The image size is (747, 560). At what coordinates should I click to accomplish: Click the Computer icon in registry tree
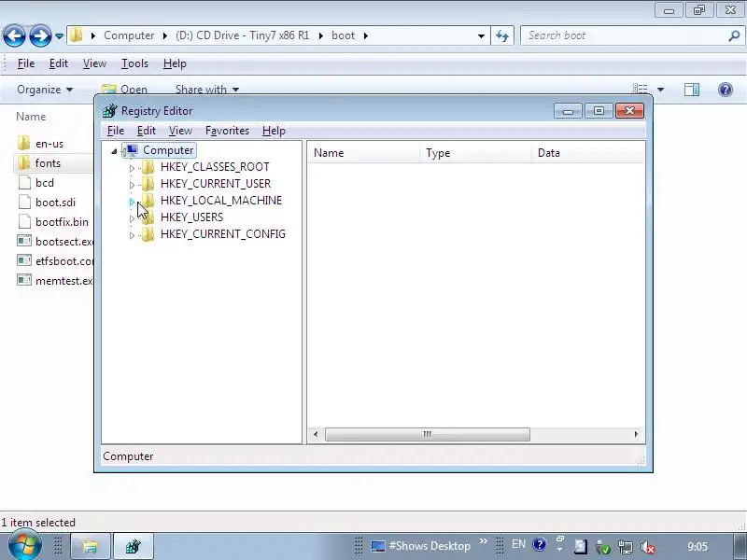pos(131,150)
